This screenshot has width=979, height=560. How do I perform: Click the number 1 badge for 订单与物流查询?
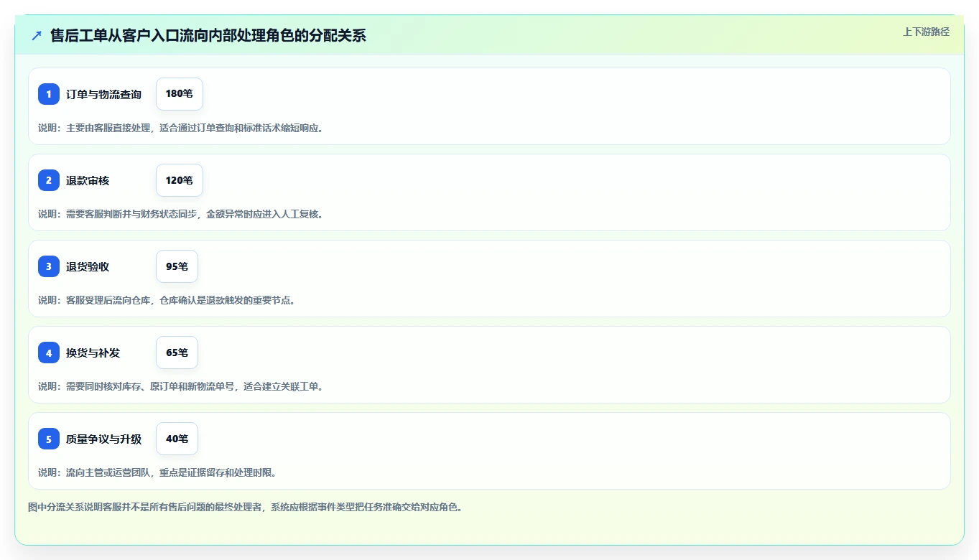pos(49,94)
